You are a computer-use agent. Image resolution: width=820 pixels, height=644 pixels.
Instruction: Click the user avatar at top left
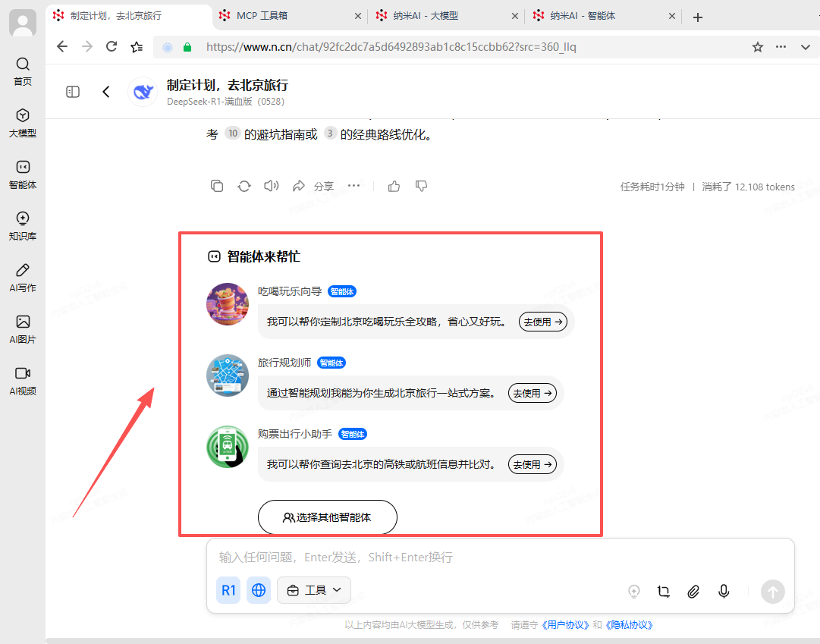tap(23, 23)
